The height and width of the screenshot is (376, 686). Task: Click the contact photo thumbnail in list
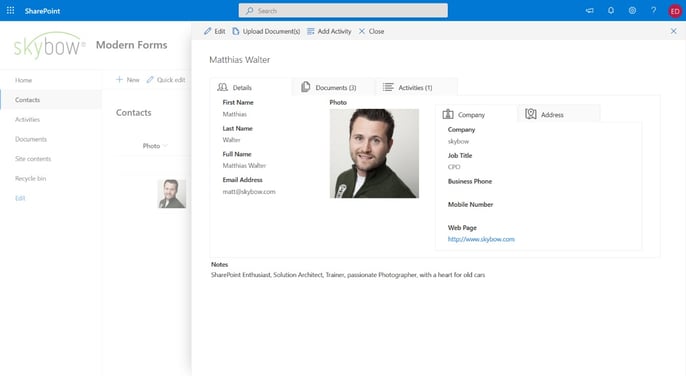pos(172,193)
